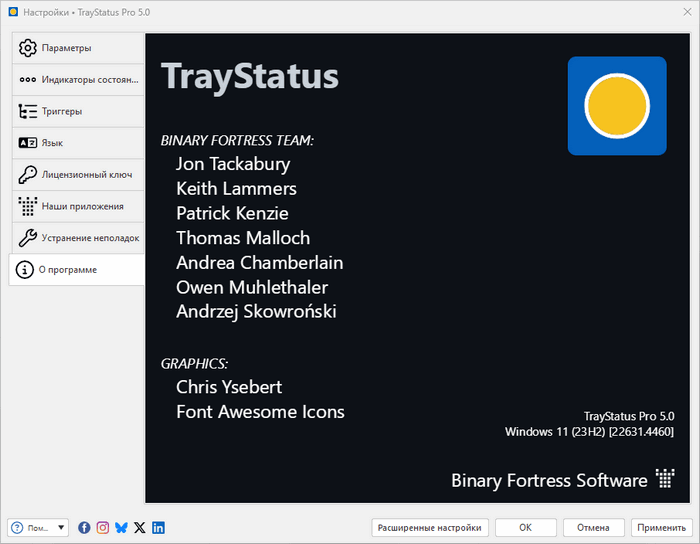Click the key icon for Лицензионный ключ
The image size is (700, 544).
[x=28, y=175]
